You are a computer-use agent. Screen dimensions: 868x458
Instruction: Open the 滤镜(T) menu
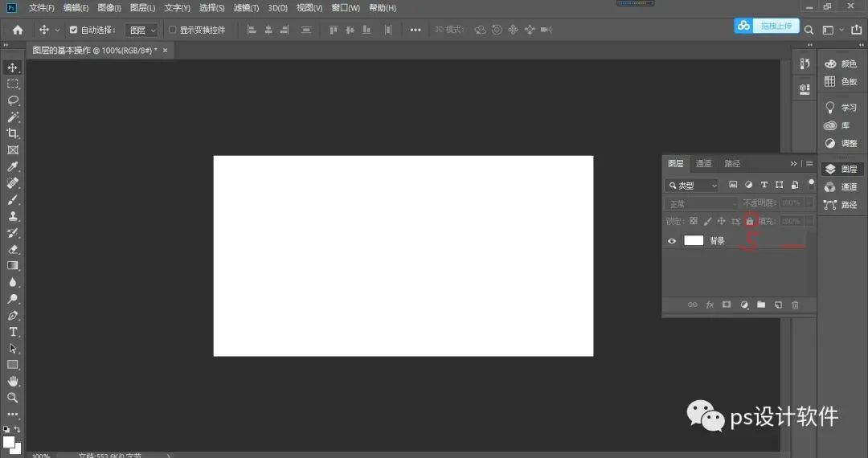pyautogui.click(x=247, y=8)
